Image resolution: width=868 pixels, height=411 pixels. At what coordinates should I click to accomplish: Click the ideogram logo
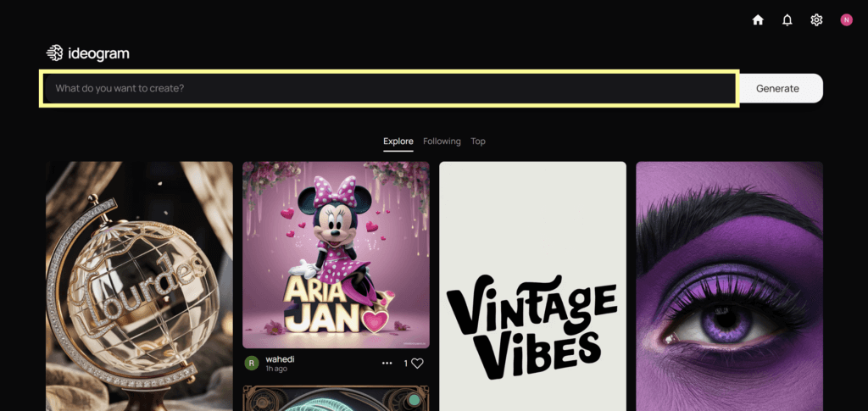87,53
